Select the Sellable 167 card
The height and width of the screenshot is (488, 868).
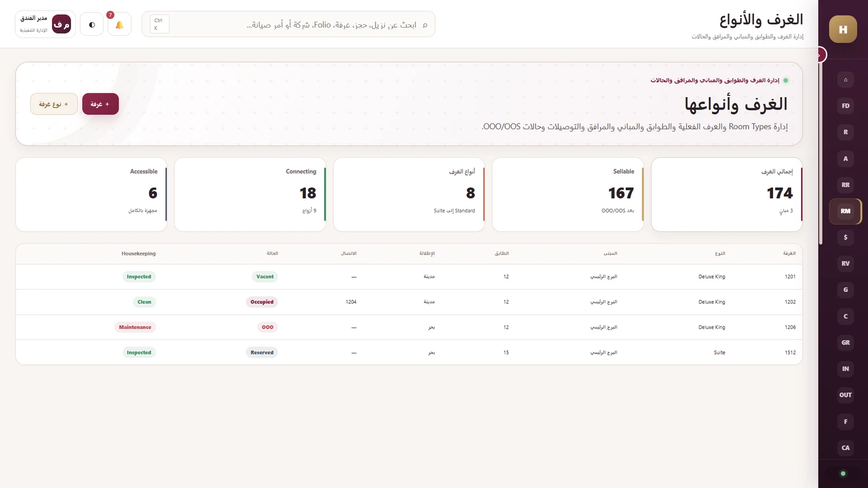[x=567, y=195]
